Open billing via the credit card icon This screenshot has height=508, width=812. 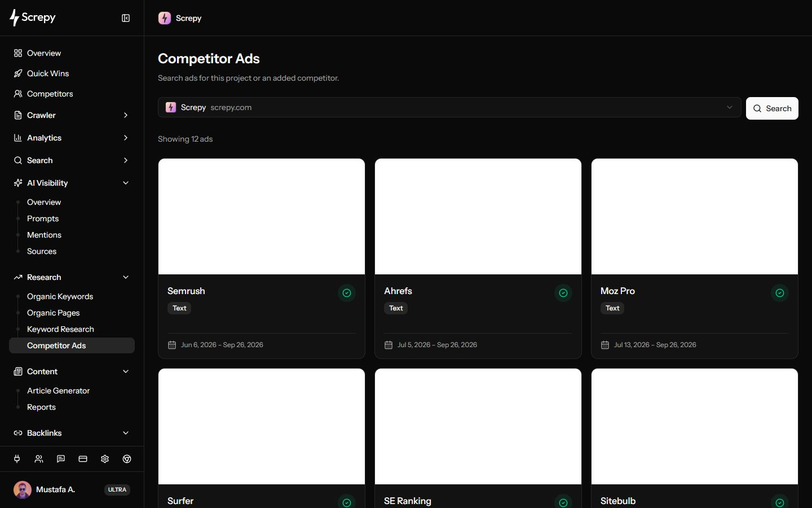(83, 459)
